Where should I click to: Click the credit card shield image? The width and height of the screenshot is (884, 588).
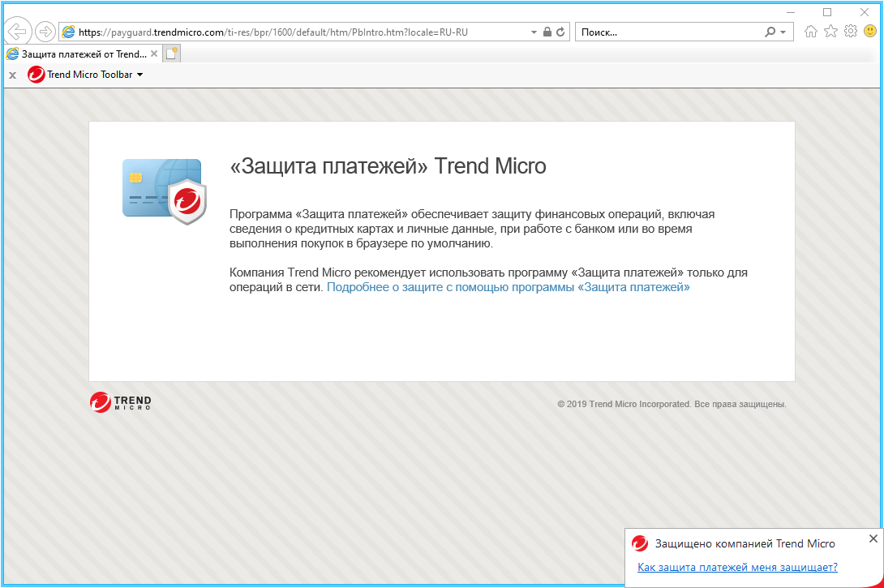click(165, 191)
